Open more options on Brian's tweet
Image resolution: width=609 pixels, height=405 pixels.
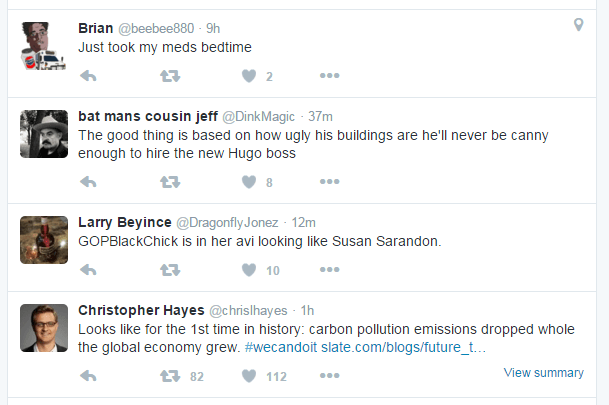330,76
